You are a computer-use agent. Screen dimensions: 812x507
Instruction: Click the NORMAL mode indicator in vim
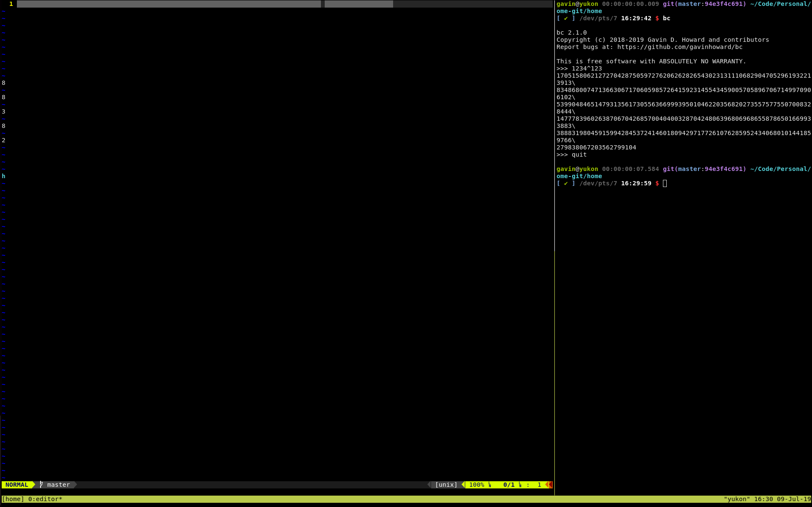point(17,485)
